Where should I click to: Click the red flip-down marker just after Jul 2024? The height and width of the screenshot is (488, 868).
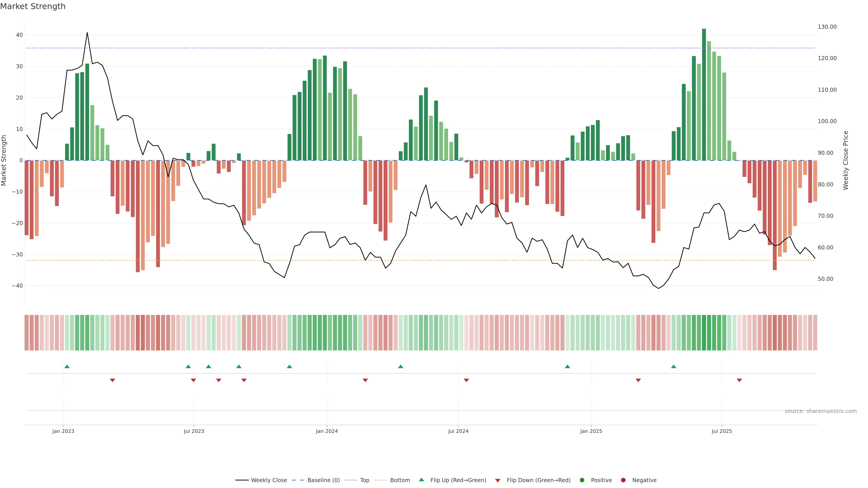pos(466,380)
